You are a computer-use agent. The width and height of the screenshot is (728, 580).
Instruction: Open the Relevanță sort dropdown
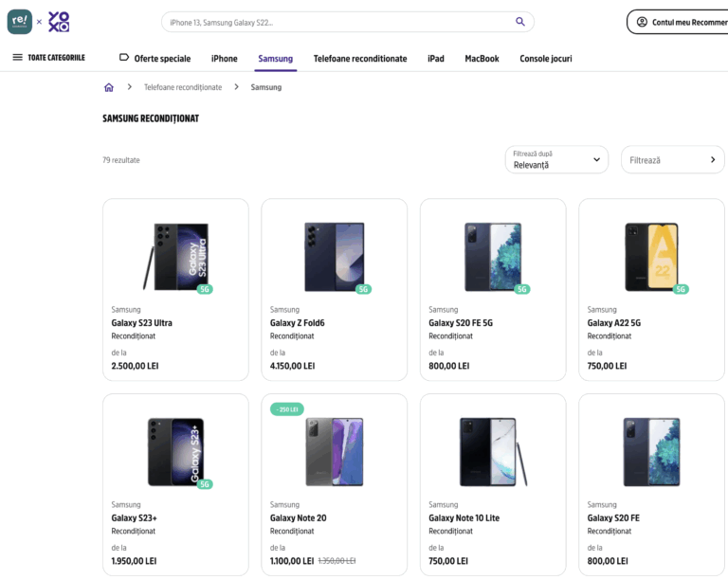556,159
